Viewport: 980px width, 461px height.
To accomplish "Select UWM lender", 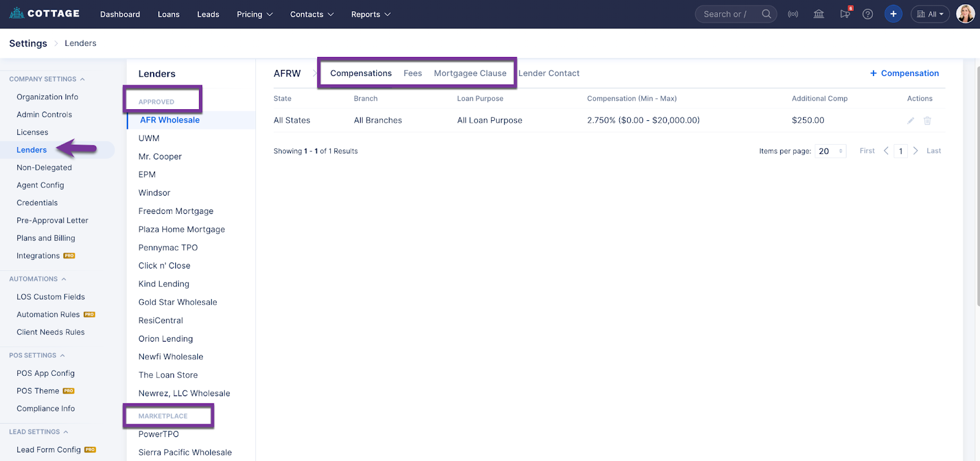I will [149, 139].
